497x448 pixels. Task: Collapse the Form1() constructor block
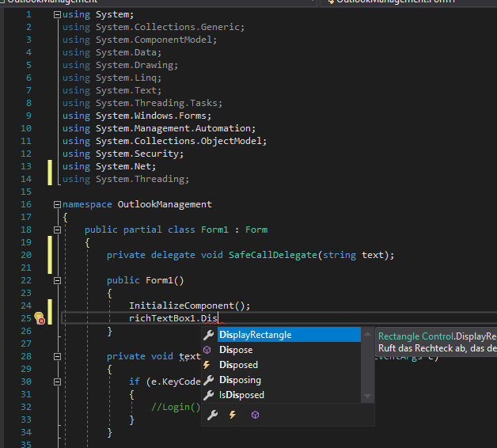tap(57, 280)
